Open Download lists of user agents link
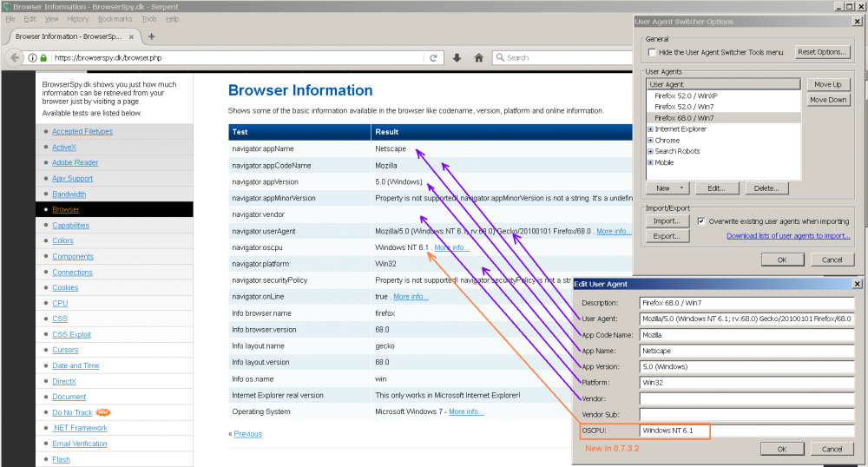The height and width of the screenshot is (467, 868). [x=788, y=236]
